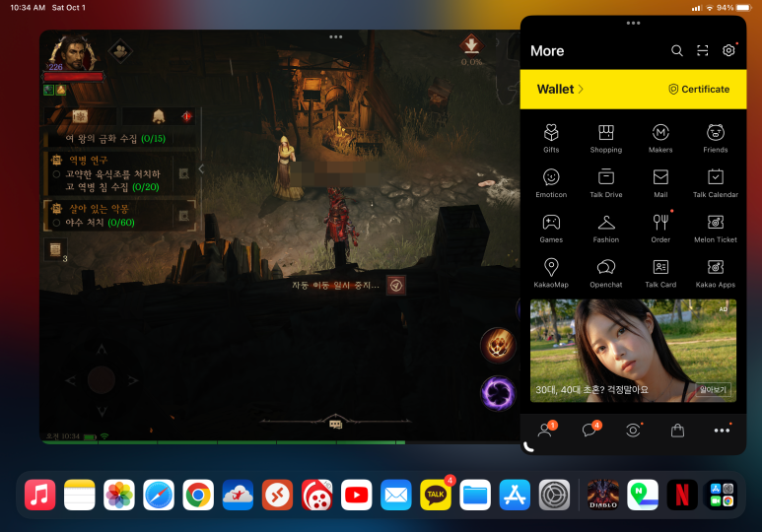The width and height of the screenshot is (762, 532).
Task: Cancel auto-move with the navigation button
Action: click(396, 285)
